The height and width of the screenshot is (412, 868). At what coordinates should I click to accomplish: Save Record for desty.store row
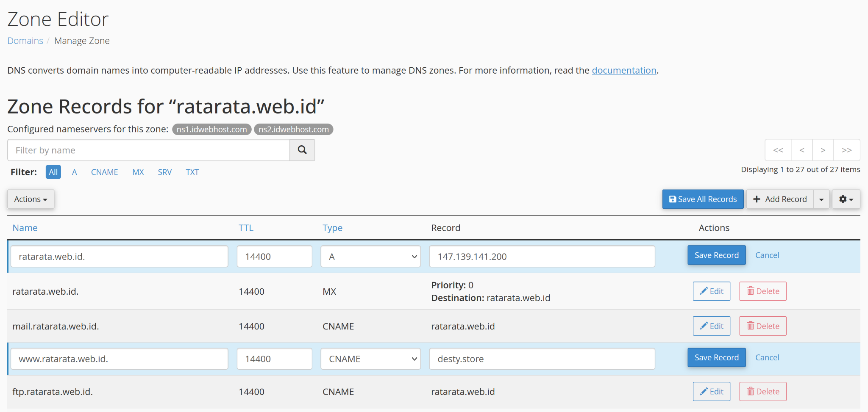pos(716,357)
